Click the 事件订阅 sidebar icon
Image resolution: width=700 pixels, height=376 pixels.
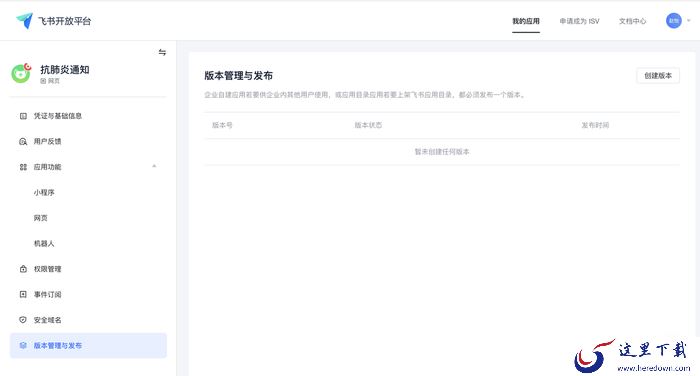tap(23, 294)
